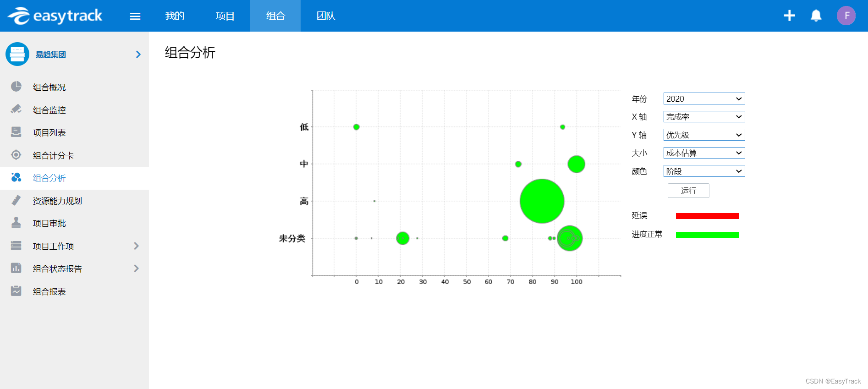Open the 团队 tab
The width and height of the screenshot is (868, 389).
(326, 16)
